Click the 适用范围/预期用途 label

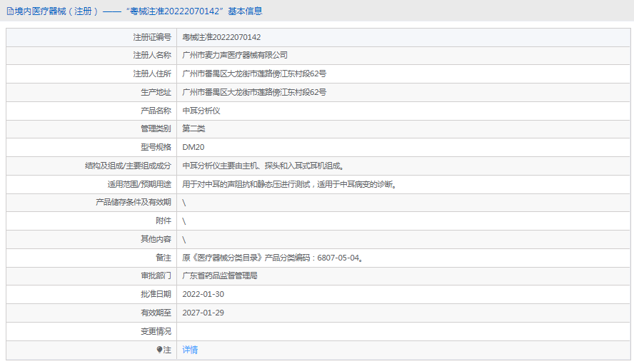(x=139, y=185)
